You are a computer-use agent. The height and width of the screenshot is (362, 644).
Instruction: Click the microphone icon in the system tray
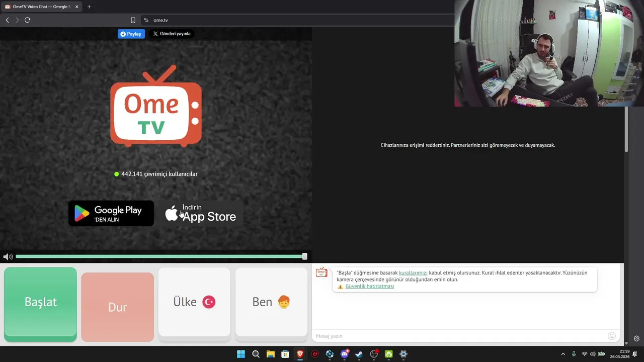click(x=574, y=354)
